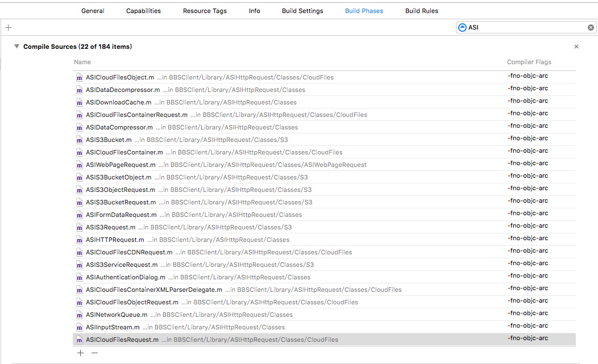This screenshot has width=598, height=364.
Task: Click the ASINetworkQueue.m file icon
Action: click(x=80, y=315)
